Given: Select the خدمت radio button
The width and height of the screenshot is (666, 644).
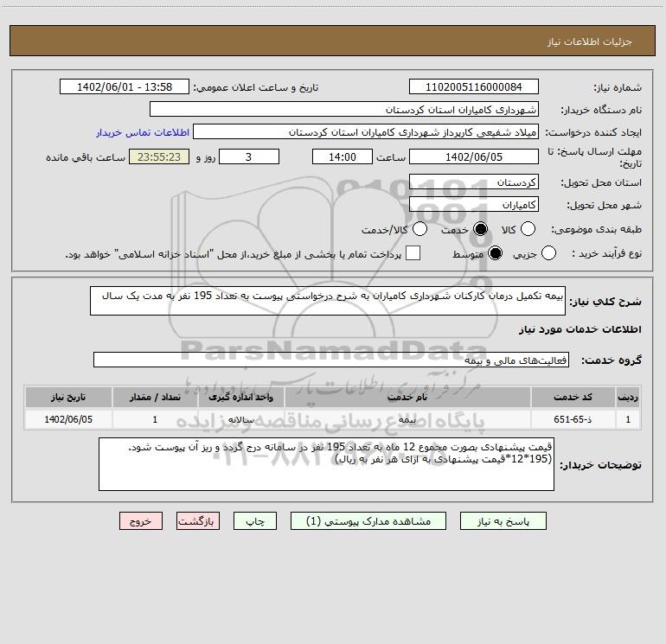Looking at the screenshot, I should tap(480, 229).
